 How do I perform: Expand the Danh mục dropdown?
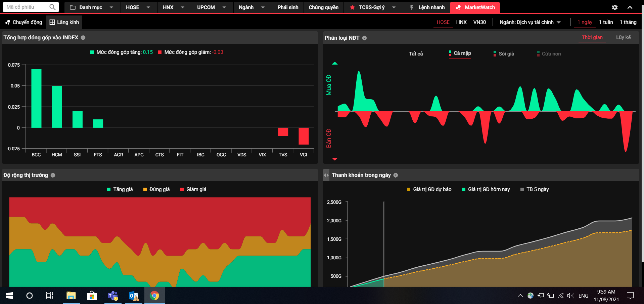click(91, 7)
